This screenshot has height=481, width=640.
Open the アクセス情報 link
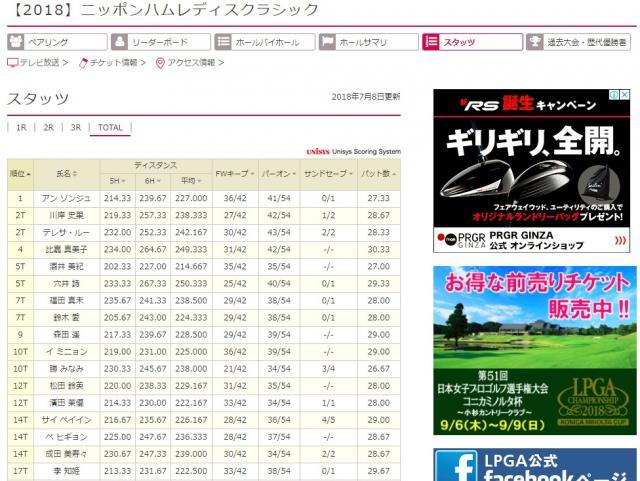click(190, 63)
